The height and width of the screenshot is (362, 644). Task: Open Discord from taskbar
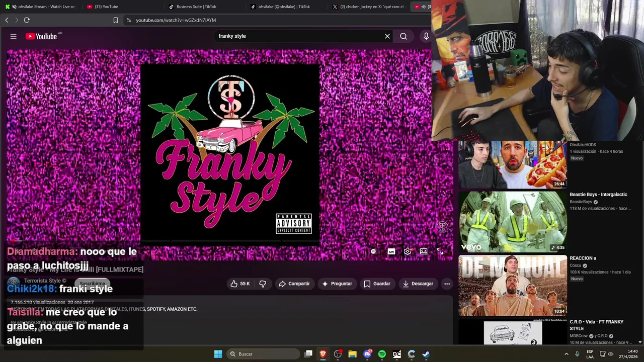tap(367, 354)
